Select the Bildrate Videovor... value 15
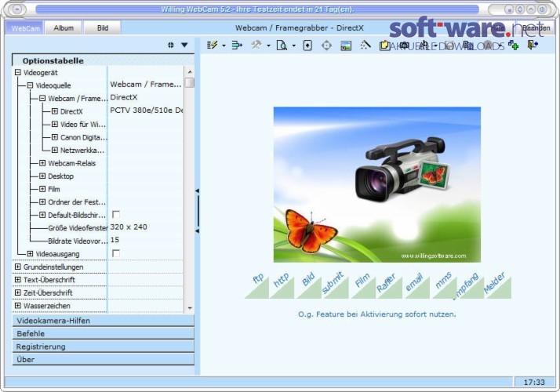The image size is (560, 392). 115,240
